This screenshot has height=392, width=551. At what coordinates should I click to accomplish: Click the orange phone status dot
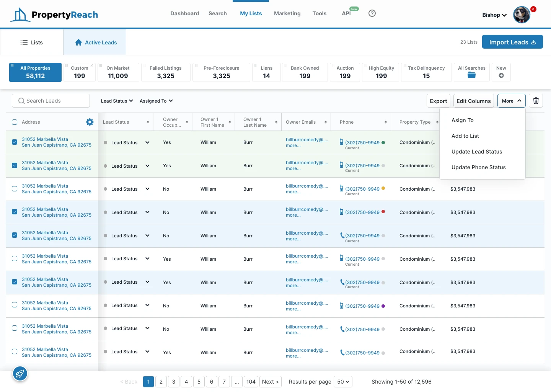383,188
